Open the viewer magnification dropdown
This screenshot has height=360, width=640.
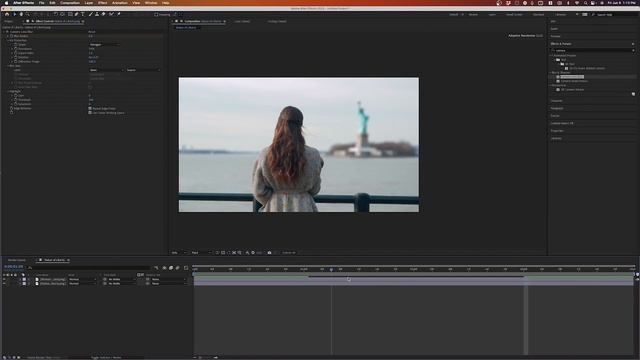click(179, 253)
